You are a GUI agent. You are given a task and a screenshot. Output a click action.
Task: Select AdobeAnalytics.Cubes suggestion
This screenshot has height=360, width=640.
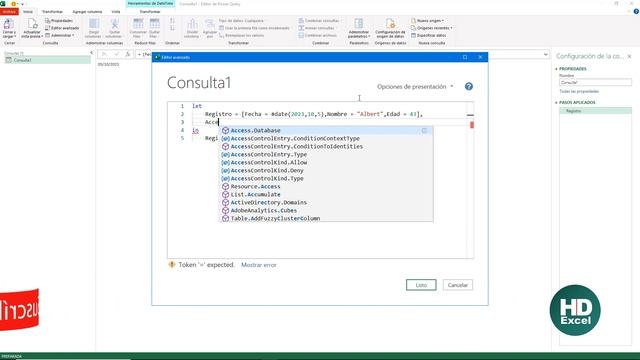pyautogui.click(x=326, y=210)
